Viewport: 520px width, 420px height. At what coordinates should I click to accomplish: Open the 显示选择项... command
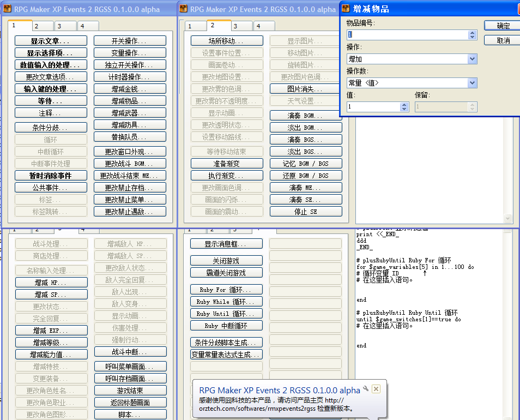51,53
